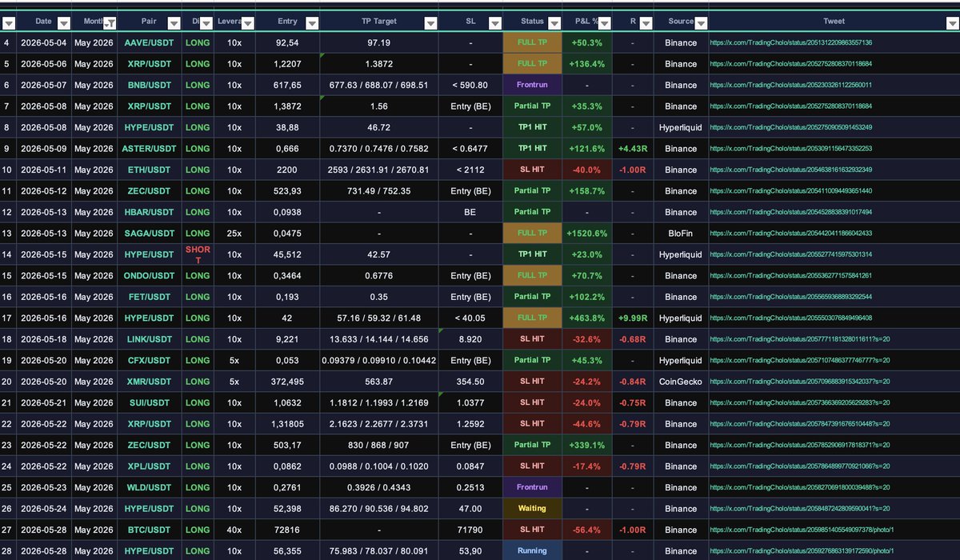Select the entry cell 372,495
Screen dimensions: 960x560
(x=287, y=382)
